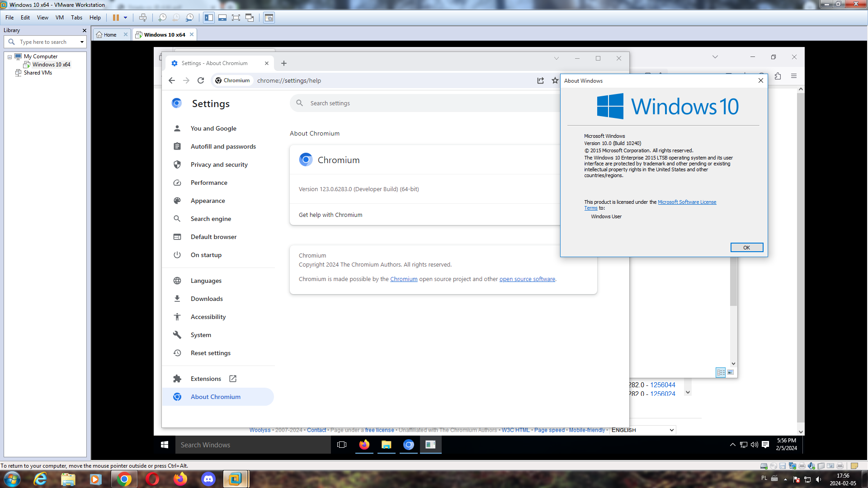Bookmark this page with star icon
Screen dimensions: 868x488
tap(555, 80)
